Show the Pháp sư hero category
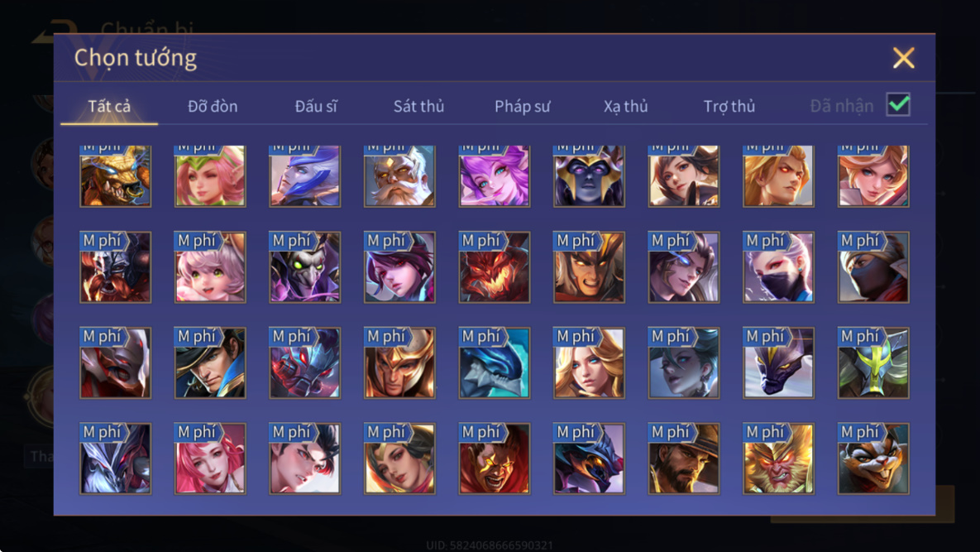Image resolution: width=980 pixels, height=552 pixels. (523, 106)
